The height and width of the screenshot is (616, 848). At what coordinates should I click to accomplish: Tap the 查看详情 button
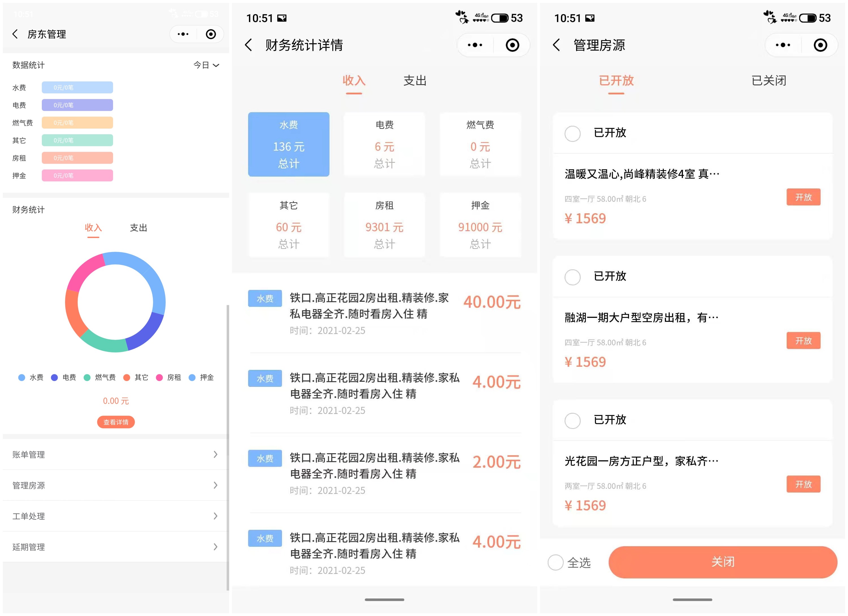(x=116, y=422)
